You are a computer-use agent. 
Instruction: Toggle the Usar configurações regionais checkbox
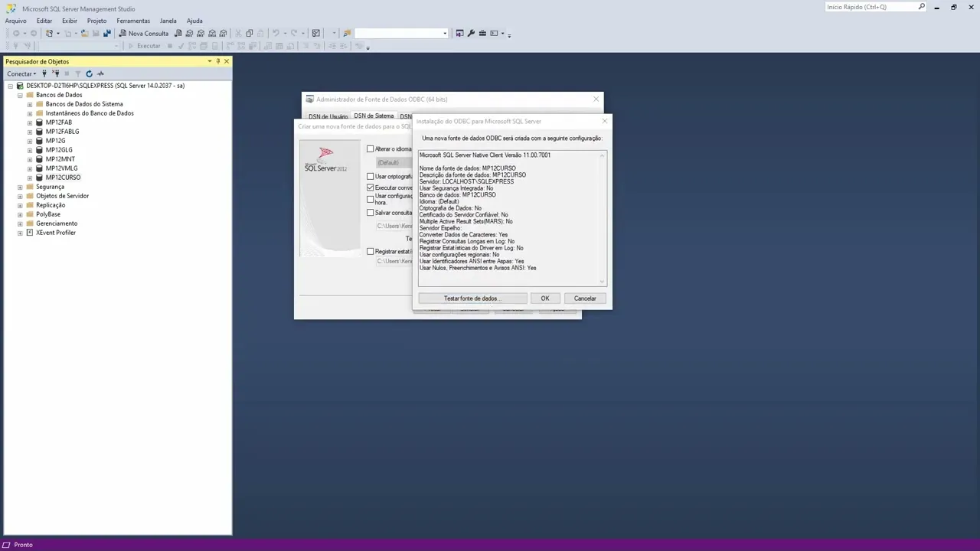(371, 199)
